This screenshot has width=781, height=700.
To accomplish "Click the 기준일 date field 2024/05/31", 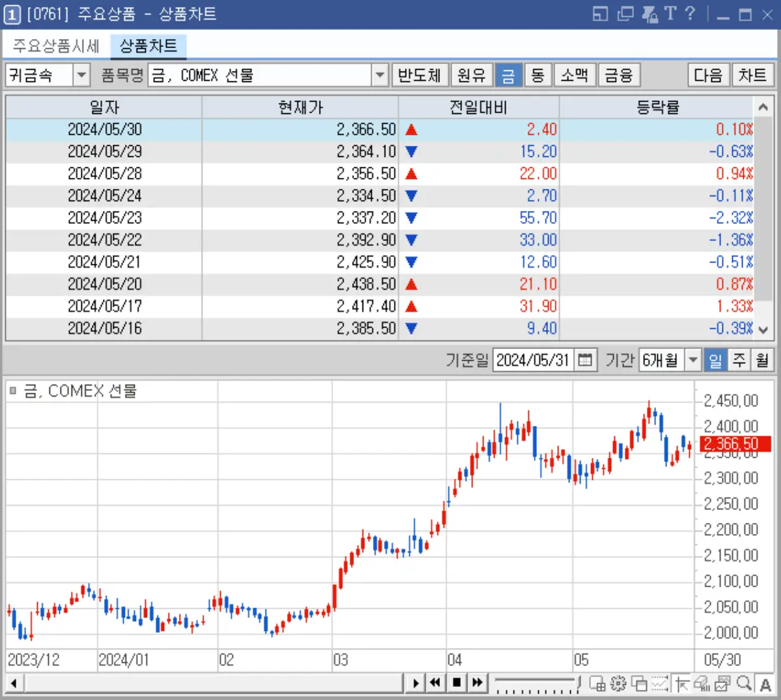I will click(534, 359).
